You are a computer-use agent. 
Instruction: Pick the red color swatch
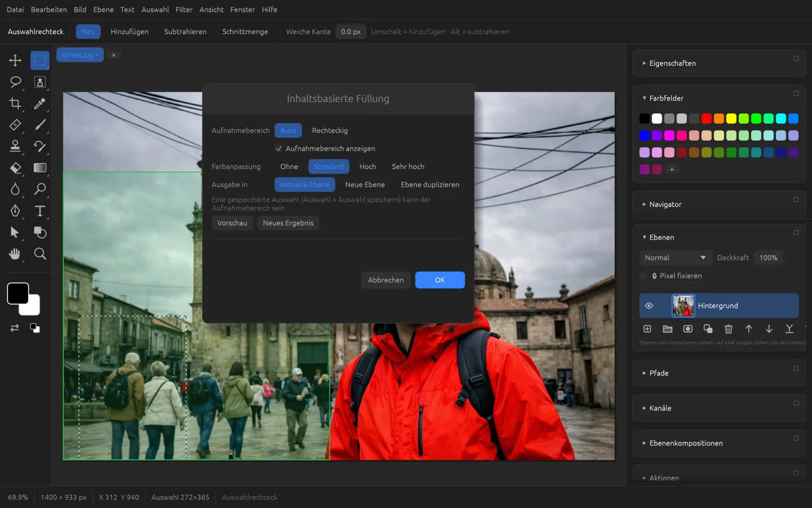tap(706, 119)
